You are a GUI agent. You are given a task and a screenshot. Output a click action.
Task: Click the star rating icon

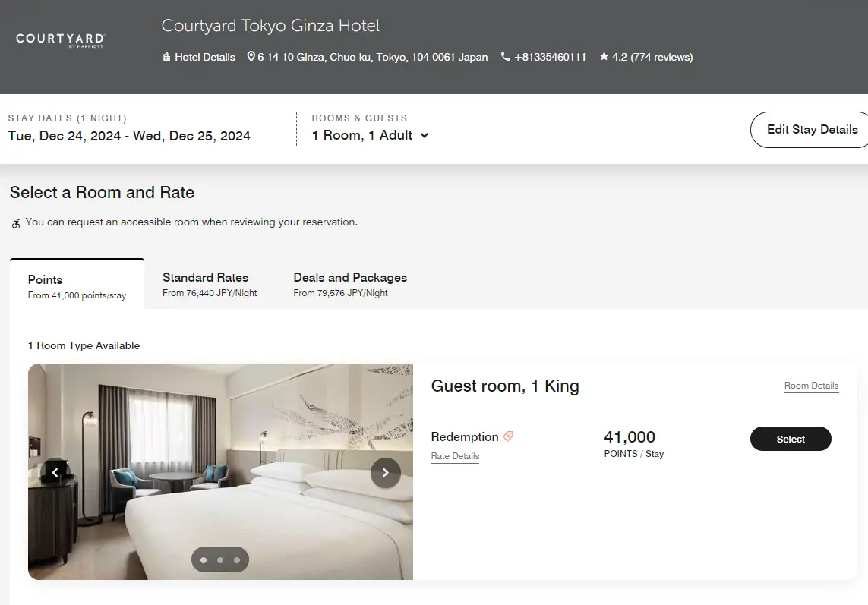tap(604, 57)
